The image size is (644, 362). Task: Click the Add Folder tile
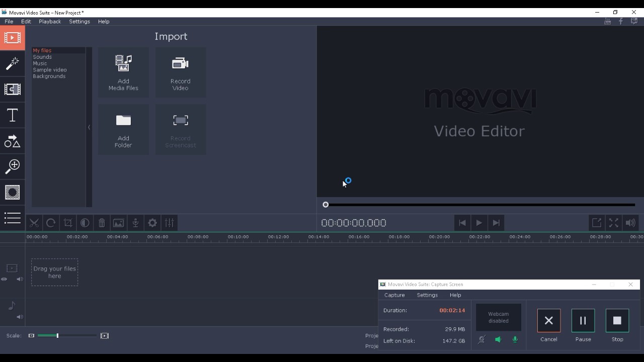tap(123, 129)
